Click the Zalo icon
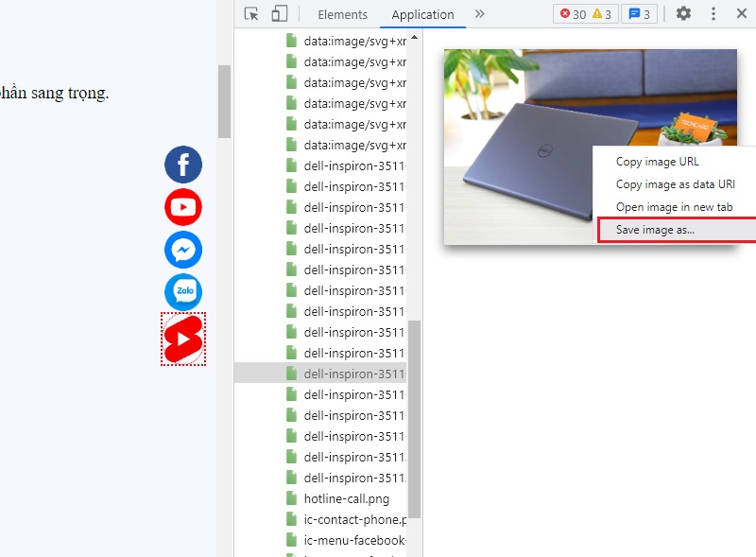 coord(183,292)
